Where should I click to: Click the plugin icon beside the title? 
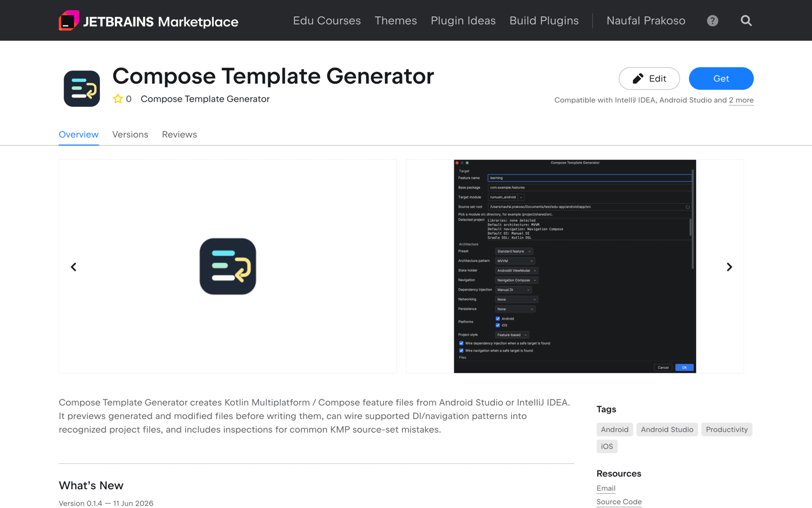click(x=82, y=88)
